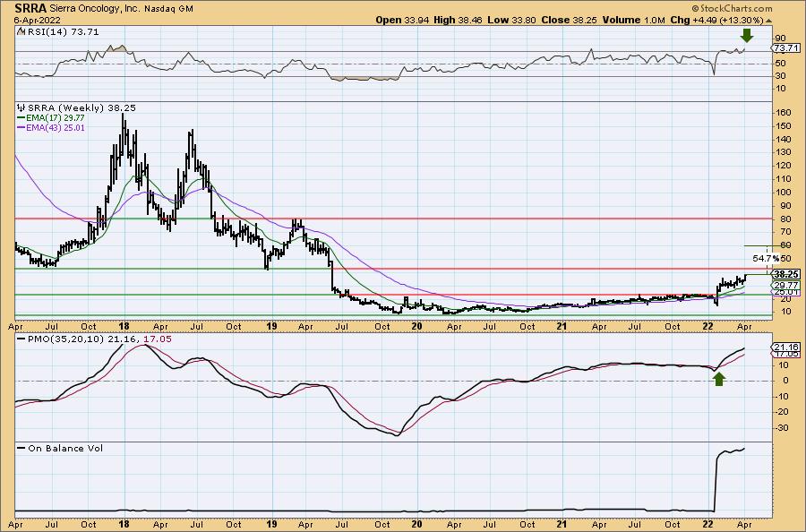Click the 73.71 RSI axis value tag
806x532 pixels.
pos(786,47)
